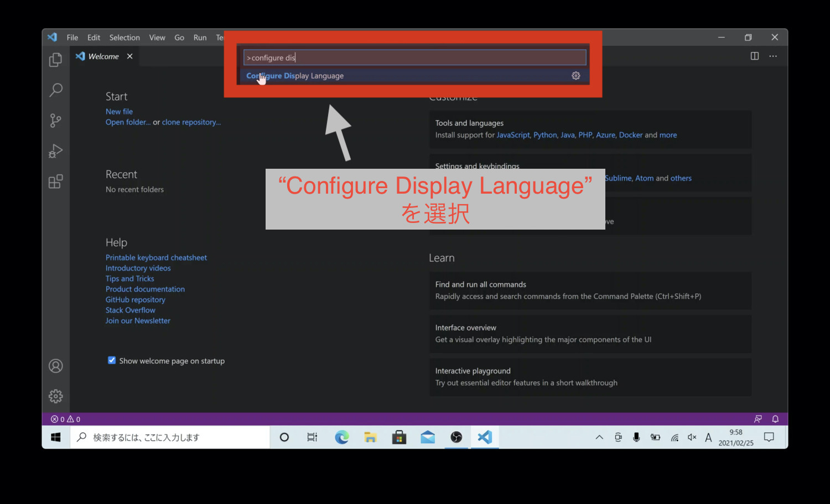Click the muted volume tray icon
The height and width of the screenshot is (504, 830).
(692, 437)
